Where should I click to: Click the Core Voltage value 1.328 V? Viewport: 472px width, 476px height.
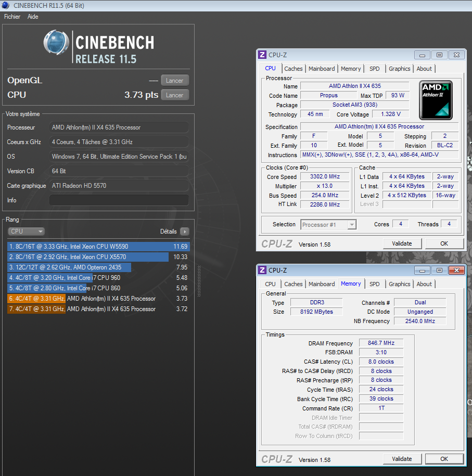(x=391, y=114)
